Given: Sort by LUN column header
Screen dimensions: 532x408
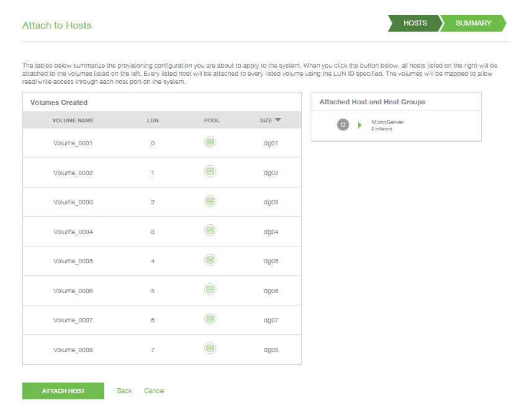Looking at the screenshot, I should [x=153, y=120].
